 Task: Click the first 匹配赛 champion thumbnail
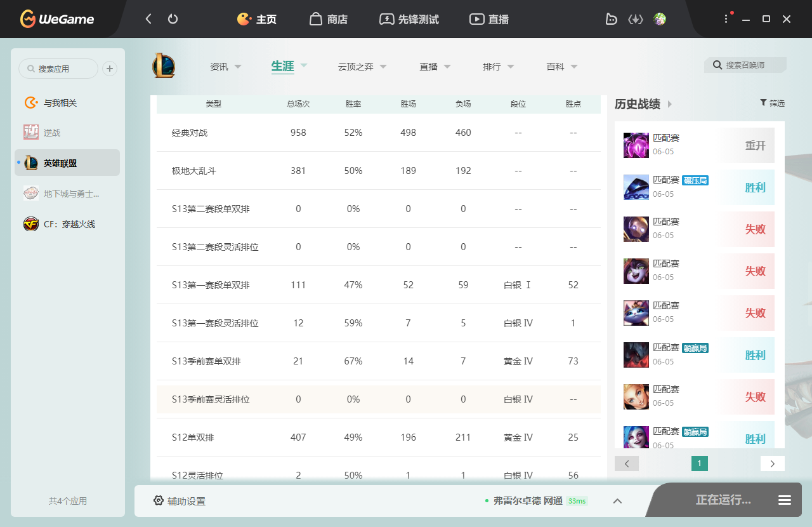(x=636, y=145)
